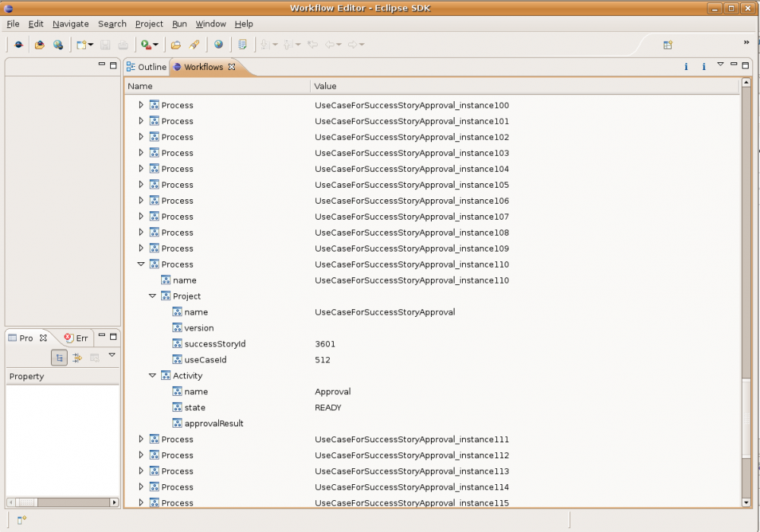
Task: Click the Open File toolbar icon
Action: [40, 44]
